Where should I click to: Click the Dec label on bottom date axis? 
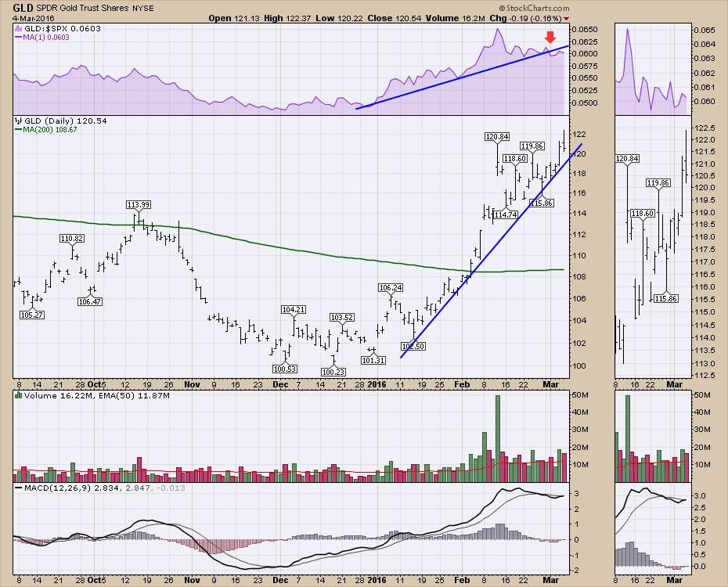click(x=280, y=580)
